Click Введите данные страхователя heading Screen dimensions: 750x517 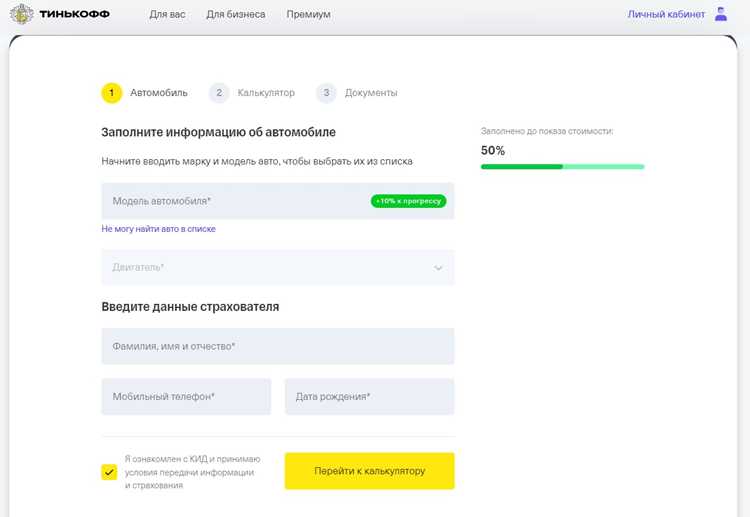point(190,307)
